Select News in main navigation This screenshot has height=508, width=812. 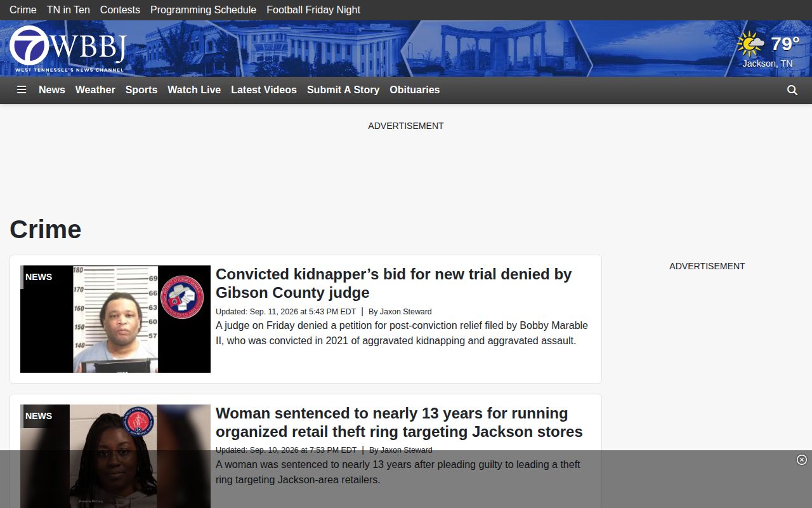click(52, 90)
